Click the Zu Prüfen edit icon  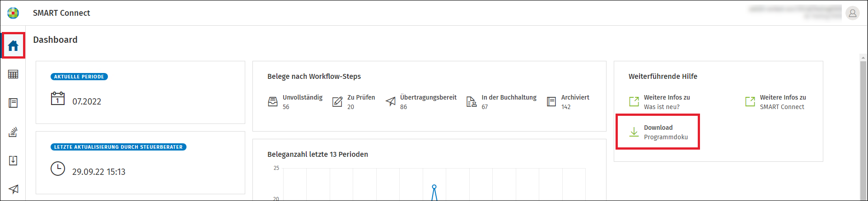[337, 102]
